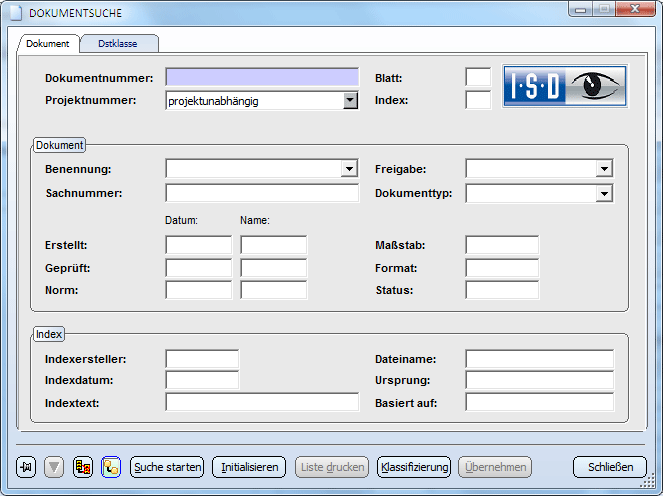Click the Indexdatum field

[x=202, y=380]
